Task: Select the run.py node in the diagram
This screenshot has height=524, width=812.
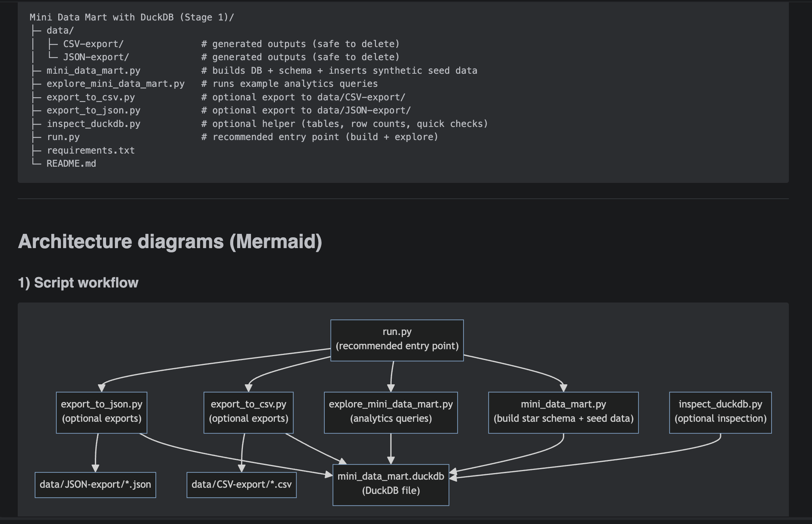Action: (x=397, y=340)
